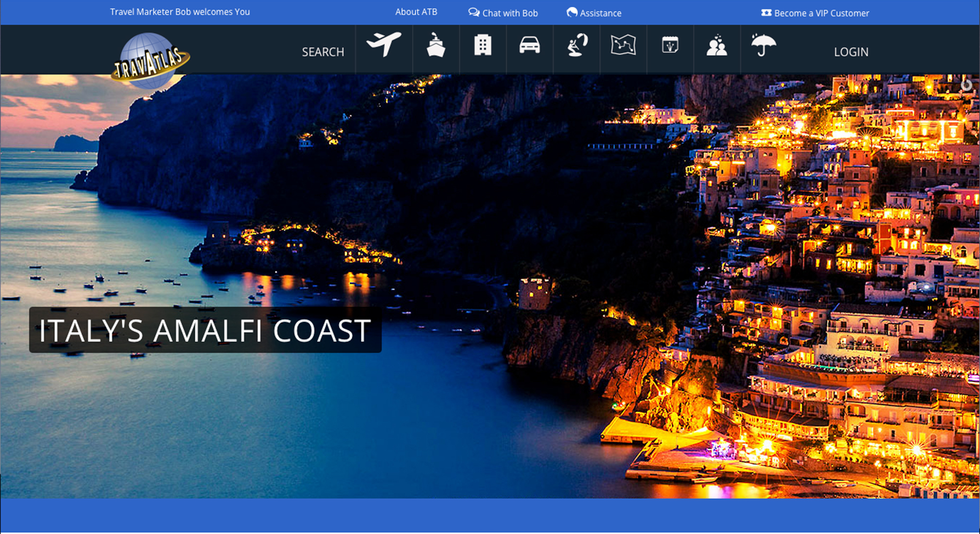Start Chat with Bob
This screenshot has width=980, height=534.
click(x=503, y=13)
